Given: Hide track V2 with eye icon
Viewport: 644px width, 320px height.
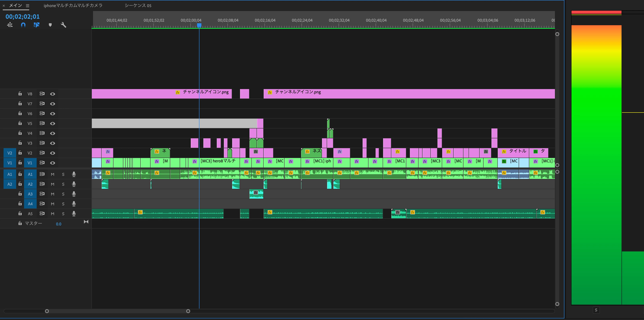Looking at the screenshot, I should tap(52, 153).
